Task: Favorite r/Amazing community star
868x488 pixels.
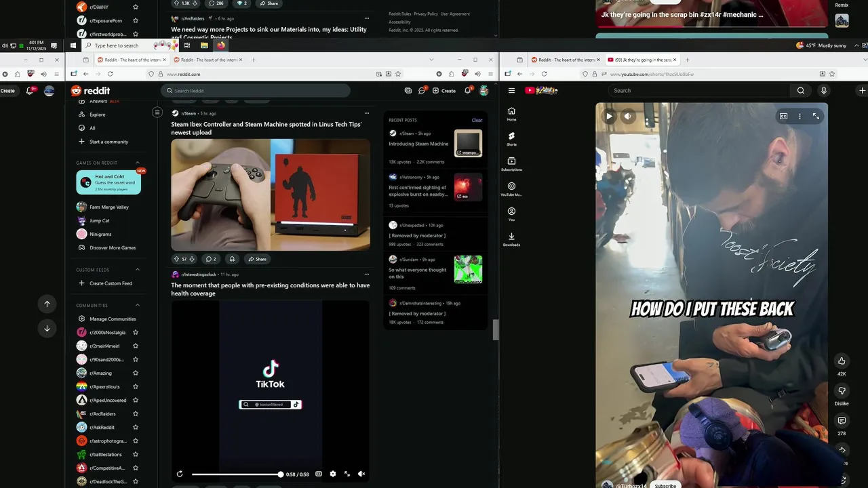Action: tap(136, 373)
